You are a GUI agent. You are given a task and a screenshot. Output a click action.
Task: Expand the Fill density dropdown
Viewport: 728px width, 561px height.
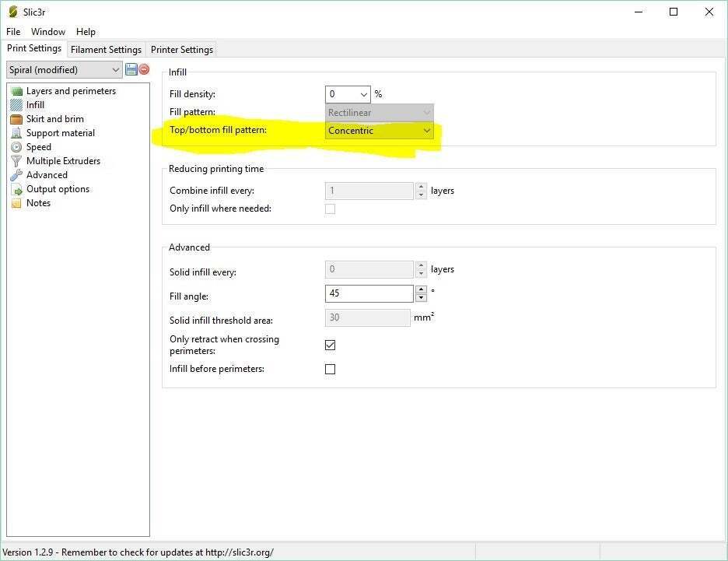(364, 94)
